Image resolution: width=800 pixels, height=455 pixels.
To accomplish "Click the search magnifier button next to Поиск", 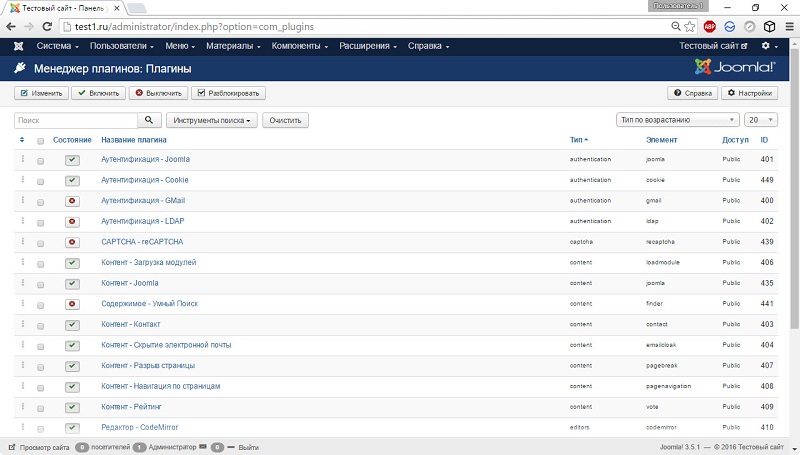I will pos(149,120).
